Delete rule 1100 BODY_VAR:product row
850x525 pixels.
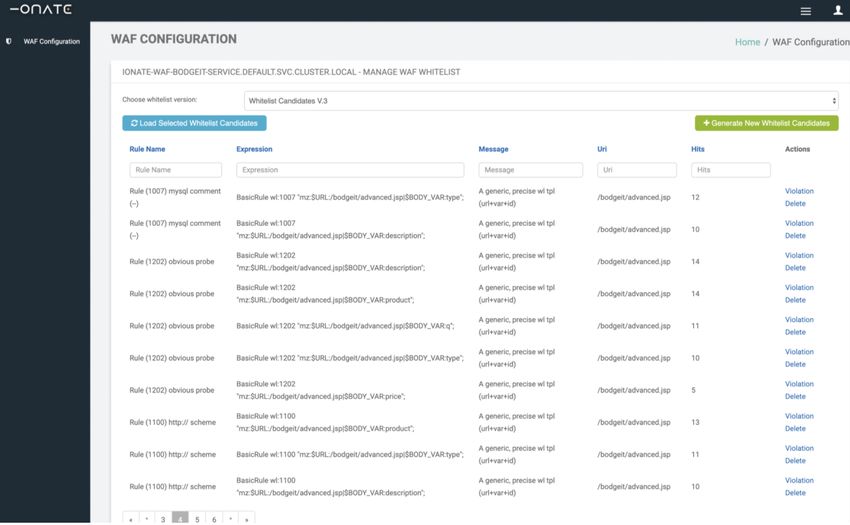(795, 428)
